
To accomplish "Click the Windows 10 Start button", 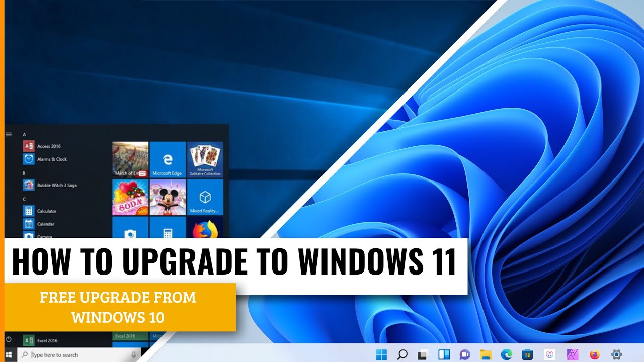I will pos(9,355).
